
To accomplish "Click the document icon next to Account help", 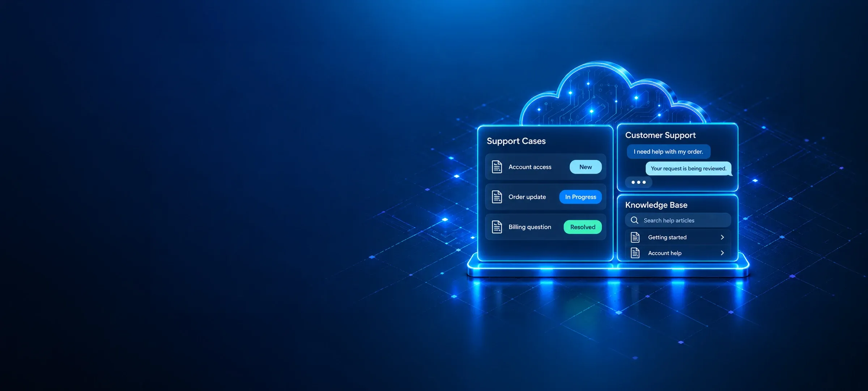I will (635, 253).
